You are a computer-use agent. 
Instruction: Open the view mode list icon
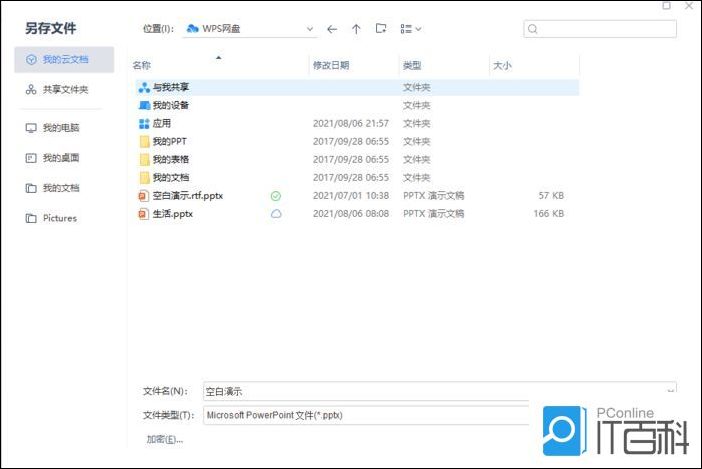click(406, 29)
